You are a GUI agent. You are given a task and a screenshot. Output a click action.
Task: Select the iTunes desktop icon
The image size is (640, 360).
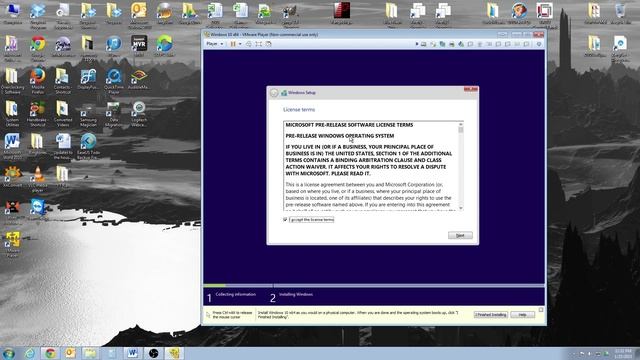tap(113, 46)
